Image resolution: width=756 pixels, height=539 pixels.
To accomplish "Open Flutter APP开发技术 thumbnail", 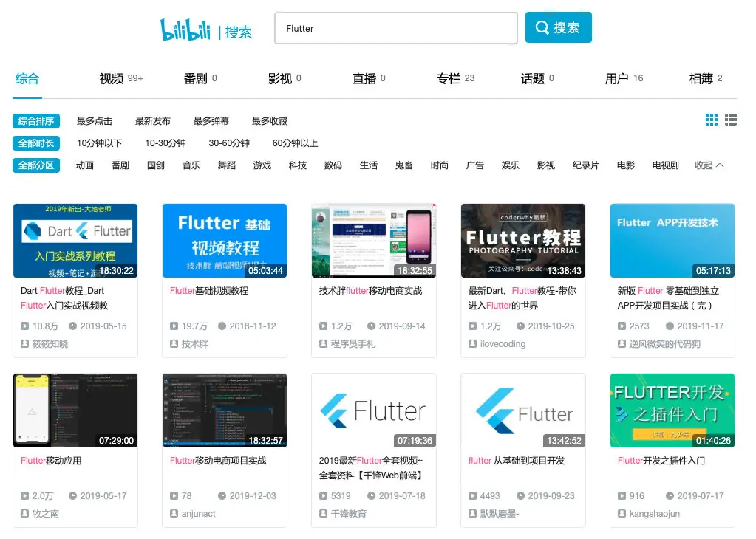I will click(x=672, y=241).
